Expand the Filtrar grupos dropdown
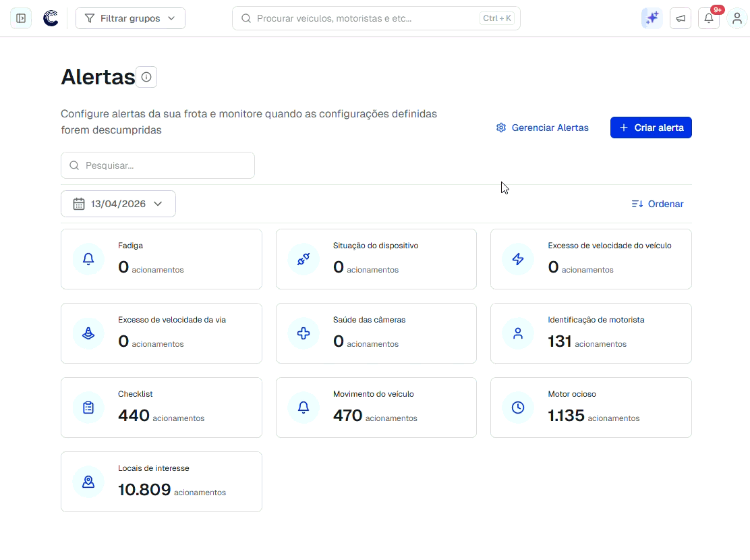The height and width of the screenshot is (560, 750). [x=130, y=18]
